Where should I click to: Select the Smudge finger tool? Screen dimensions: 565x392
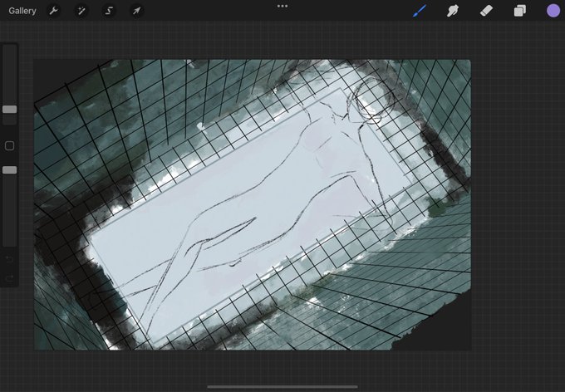[x=453, y=11]
